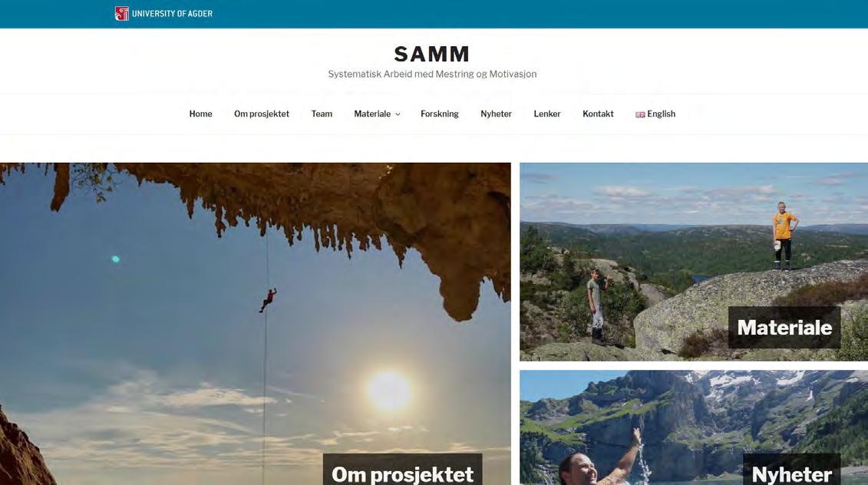Go to the Kontakt page
Image resolution: width=868 pixels, height=485 pixels.
598,114
